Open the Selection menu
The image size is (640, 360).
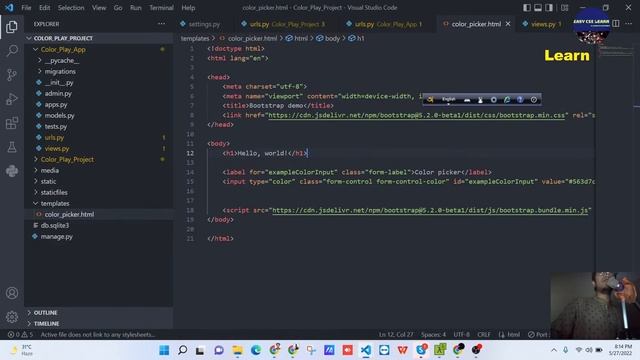(x=71, y=8)
